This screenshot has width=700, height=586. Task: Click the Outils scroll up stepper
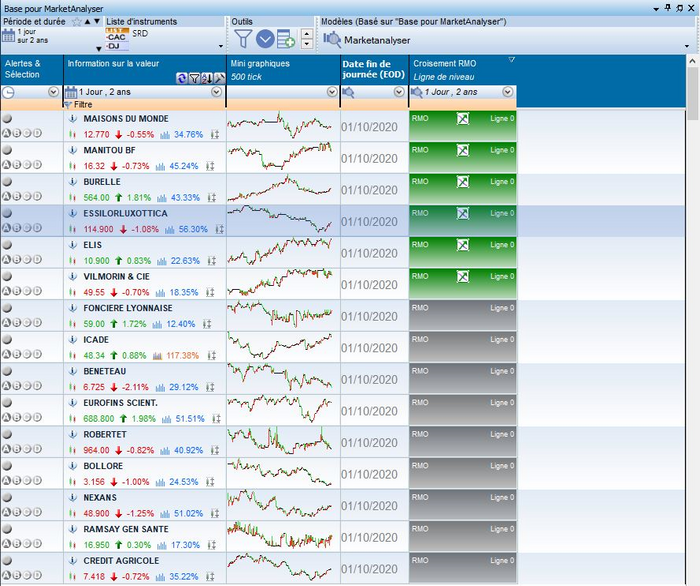point(307,34)
